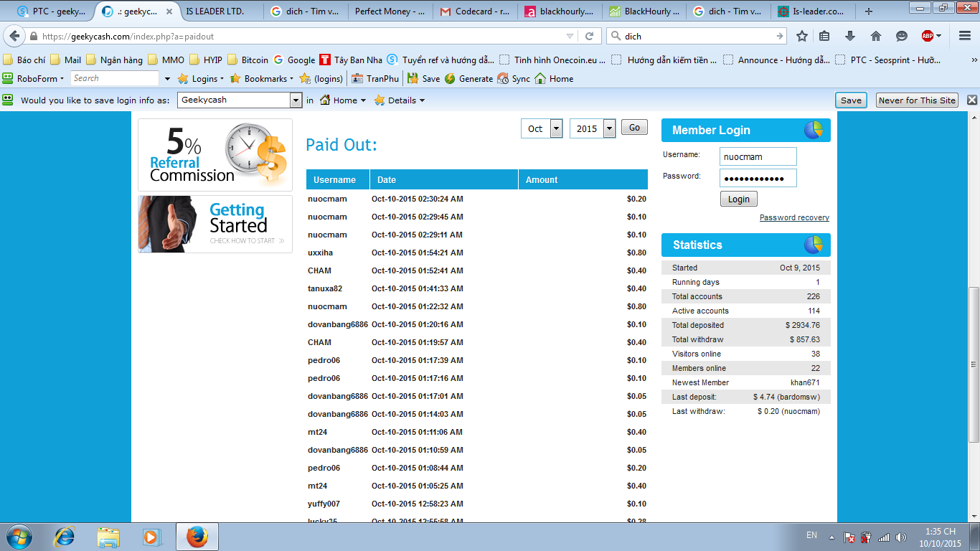Click the Password input field

pos(758,178)
